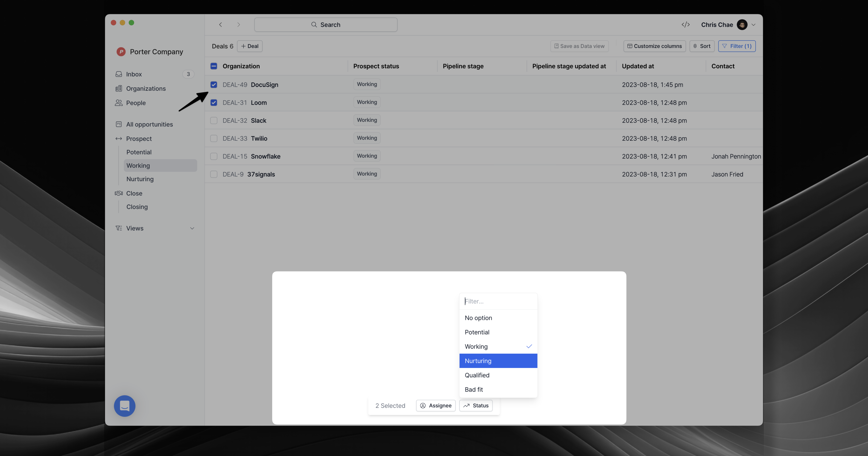
Task: Click the Assignee button
Action: 435,405
